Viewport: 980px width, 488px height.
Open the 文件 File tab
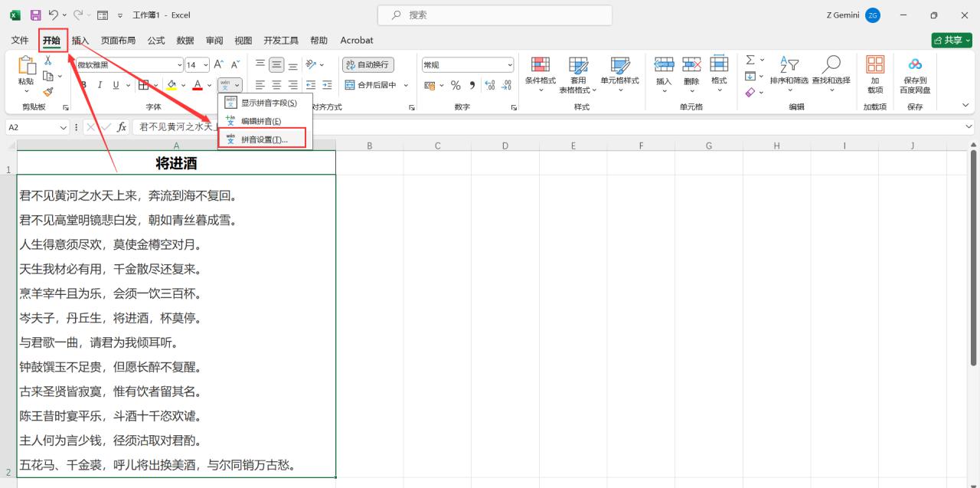pos(20,40)
